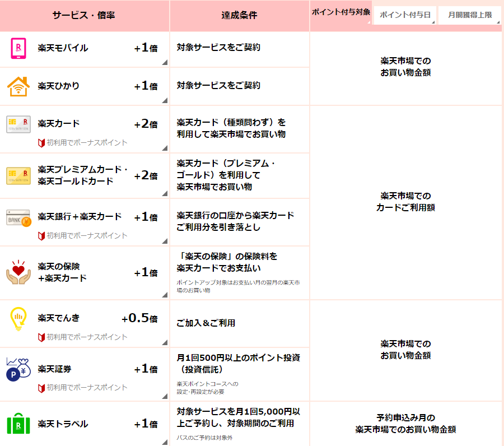Click the +0.5倍 rate for 楽天でんき
Viewport: 504px width, 446px height.
(139, 318)
